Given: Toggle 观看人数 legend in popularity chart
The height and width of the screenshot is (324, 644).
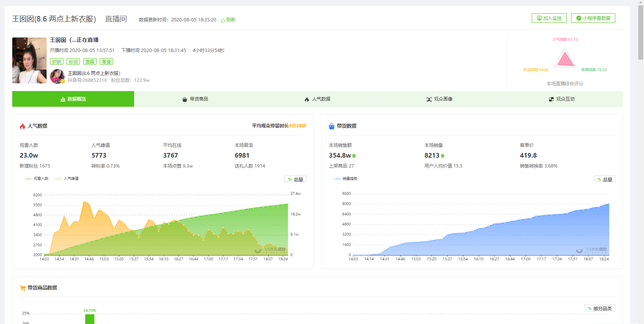Looking at the screenshot, I should (37, 179).
